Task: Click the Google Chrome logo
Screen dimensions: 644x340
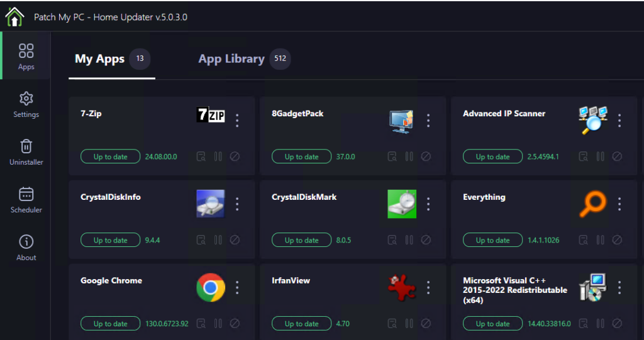Action: [211, 287]
